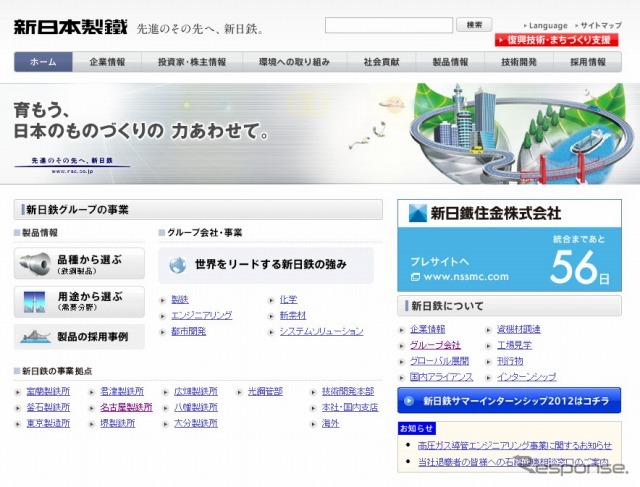Click the city illustration in the hero banner
Viewport: 640px width, 487px height.
(522, 133)
